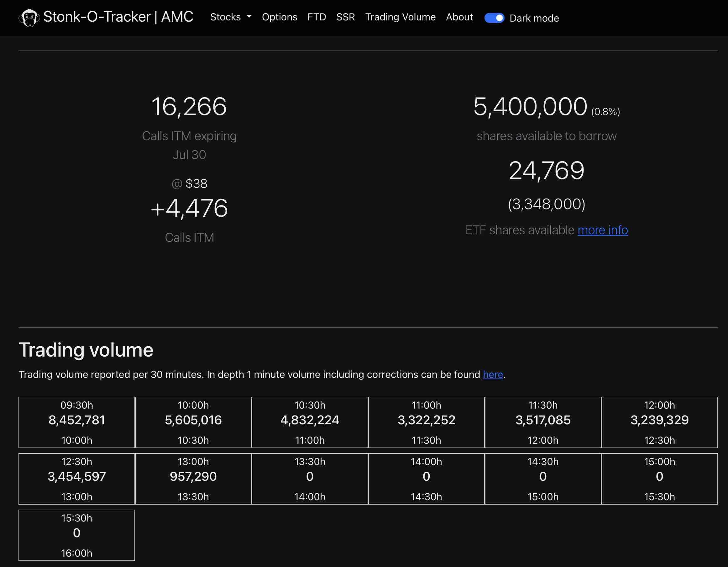This screenshot has width=728, height=567.
Task: Click the 13:00h volume cell showing 957,290
Action: tap(193, 479)
